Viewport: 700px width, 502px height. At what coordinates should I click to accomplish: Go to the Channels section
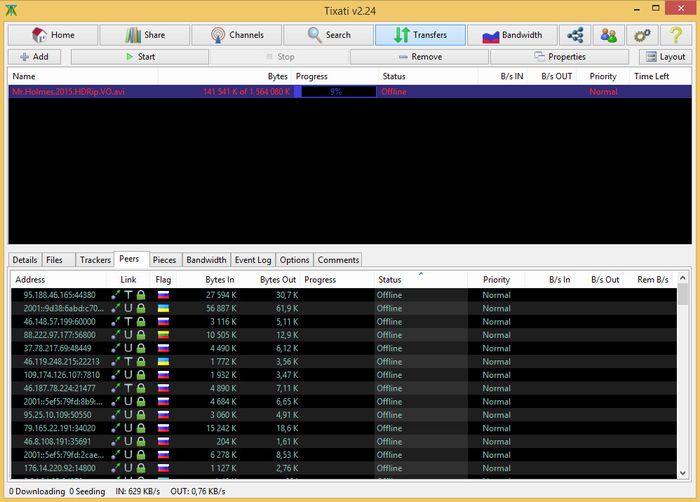point(237,35)
